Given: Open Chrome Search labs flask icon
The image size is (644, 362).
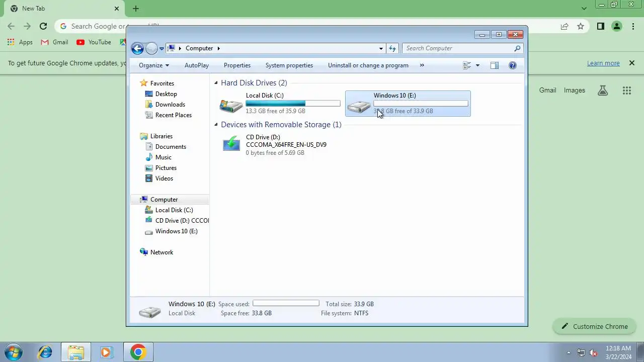Looking at the screenshot, I should [x=603, y=90].
